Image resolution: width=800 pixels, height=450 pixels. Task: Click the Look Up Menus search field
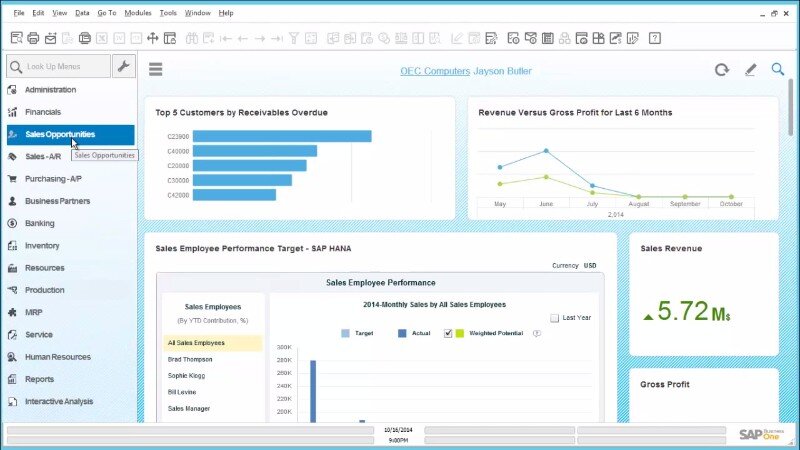click(57, 67)
